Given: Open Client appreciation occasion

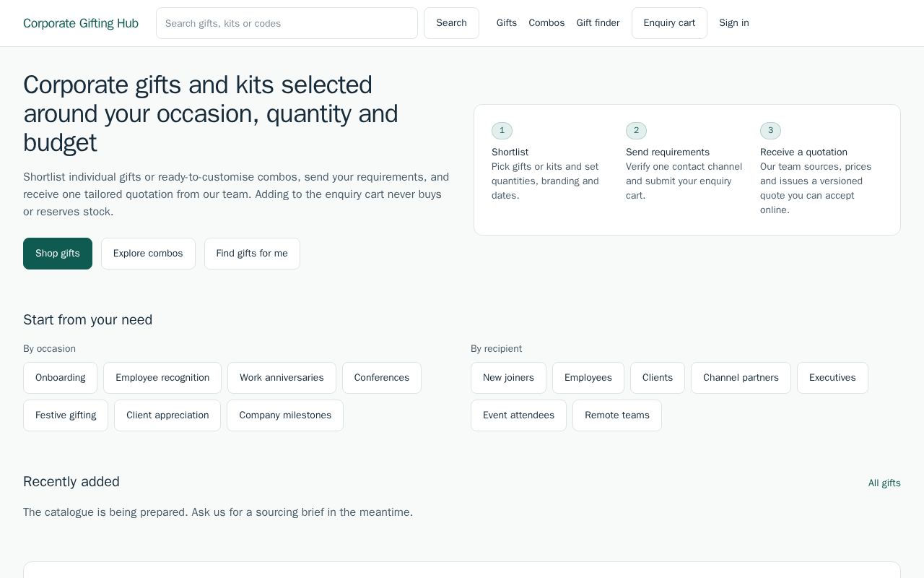Looking at the screenshot, I should pos(167,415).
